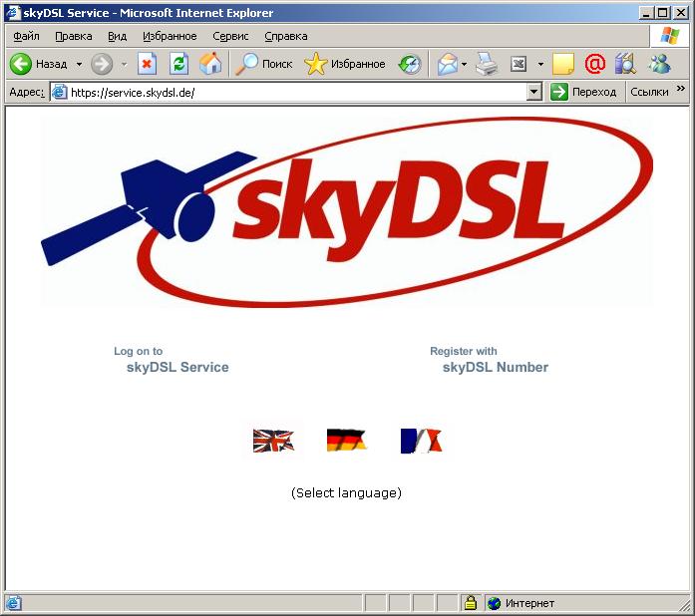695x616 pixels.
Task: Stop page loading with red X icon
Action: point(147,64)
